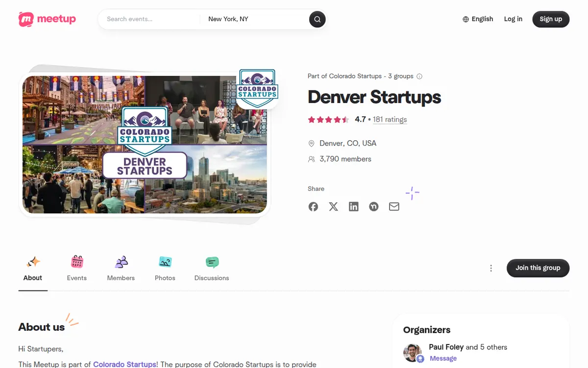Image resolution: width=588 pixels, height=368 pixels.
Task: Open info icon next to 3 groups
Action: pos(419,76)
